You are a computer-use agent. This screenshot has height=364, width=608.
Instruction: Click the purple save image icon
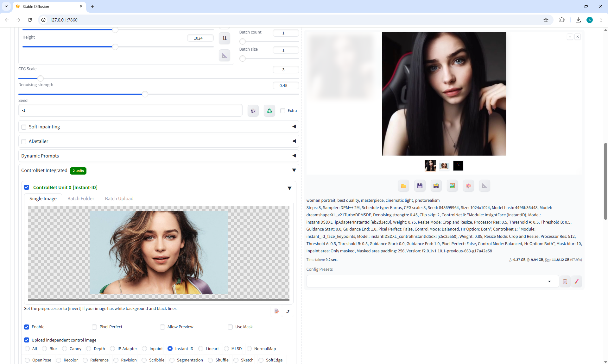(420, 186)
